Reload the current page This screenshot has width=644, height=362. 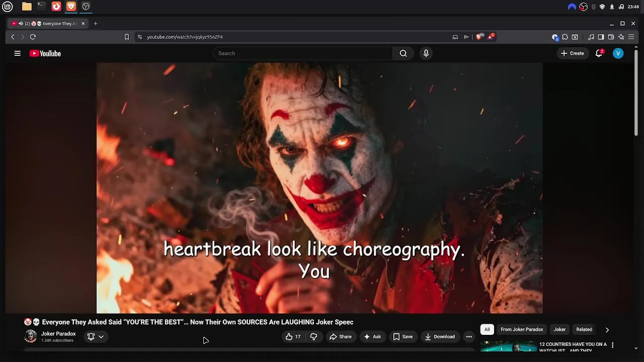tap(33, 37)
